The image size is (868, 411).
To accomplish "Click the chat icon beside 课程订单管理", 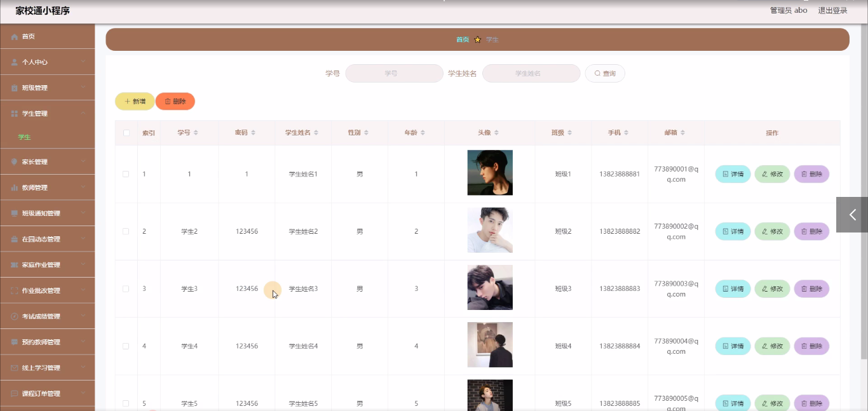I will (15, 394).
